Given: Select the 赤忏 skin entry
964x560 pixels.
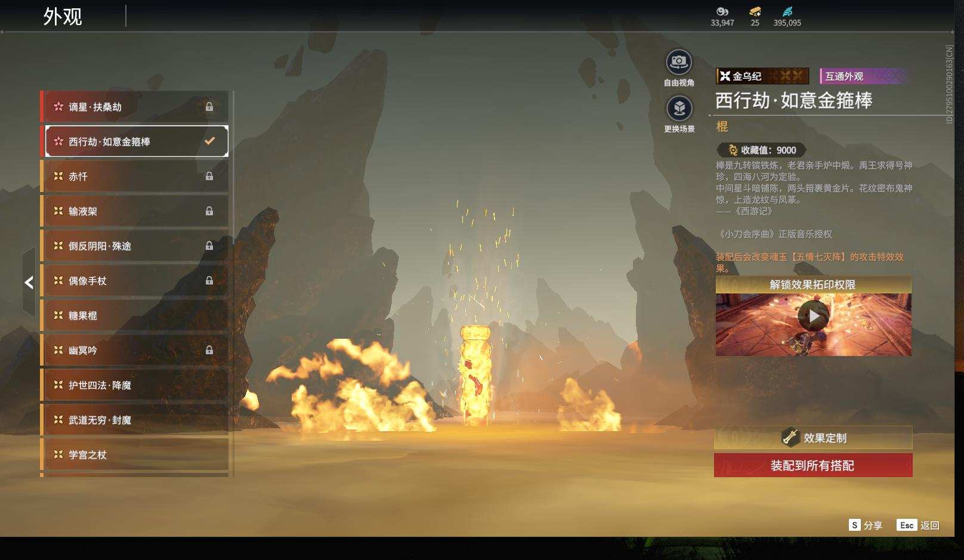Looking at the screenshot, I should [x=134, y=177].
